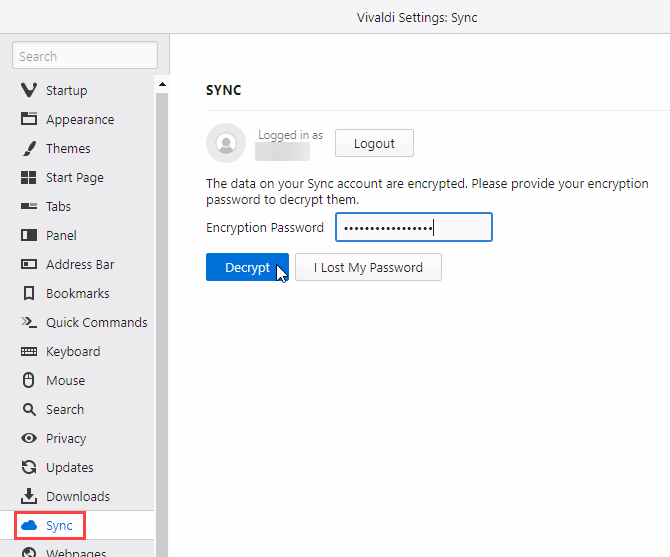Click the Appearance window icon
This screenshot has width=670, height=557.
[29, 119]
